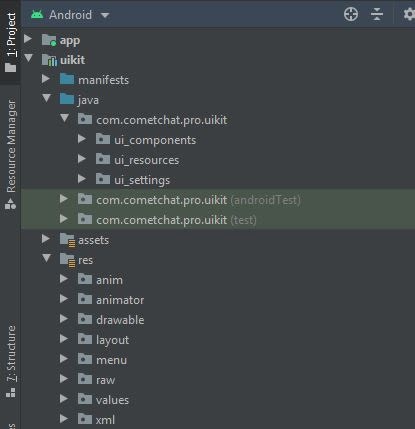Expand the manifests folder arrow
This screenshot has height=429, width=415.
[x=46, y=79]
